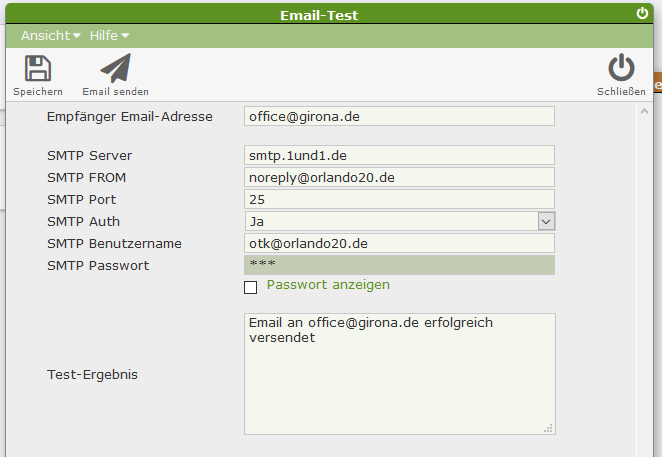662x457 pixels.
Task: Click the resize handle of Test-Ergebnis box
Action: point(548,428)
